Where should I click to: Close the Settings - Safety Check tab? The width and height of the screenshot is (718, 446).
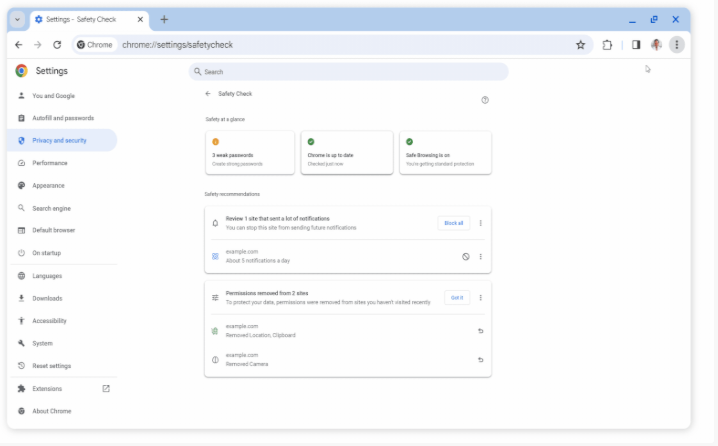[140, 19]
